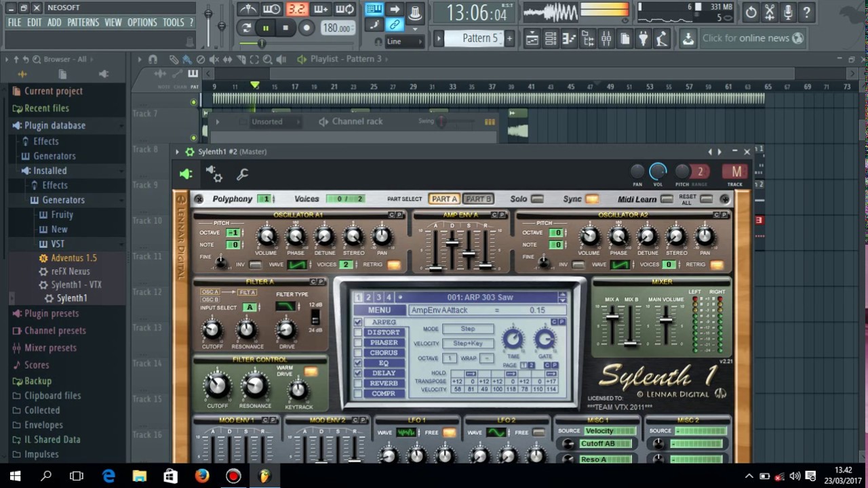Open the FILE menu

point(14,22)
